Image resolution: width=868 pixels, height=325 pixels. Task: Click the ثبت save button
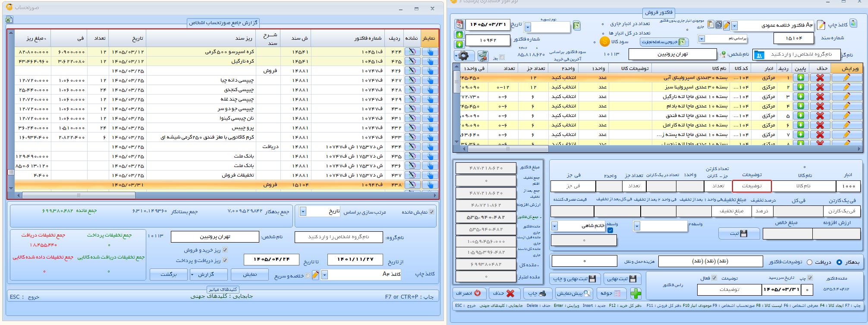click(x=738, y=233)
